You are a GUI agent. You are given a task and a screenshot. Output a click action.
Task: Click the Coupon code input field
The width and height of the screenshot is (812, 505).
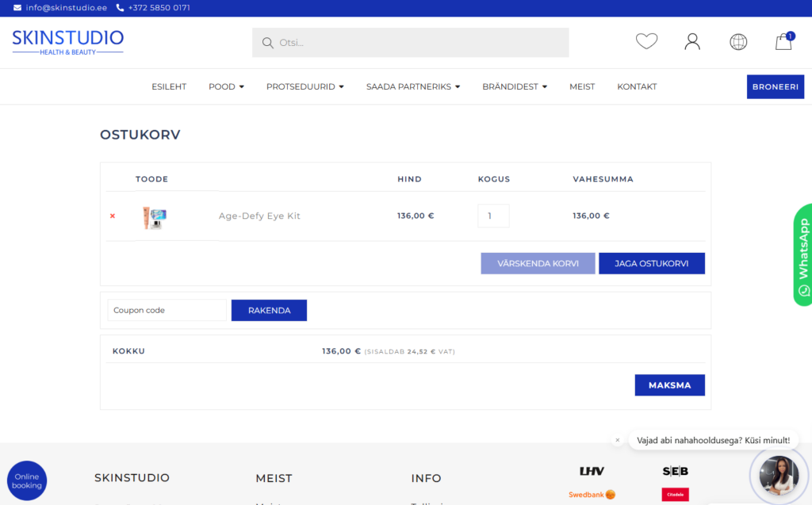coord(167,310)
